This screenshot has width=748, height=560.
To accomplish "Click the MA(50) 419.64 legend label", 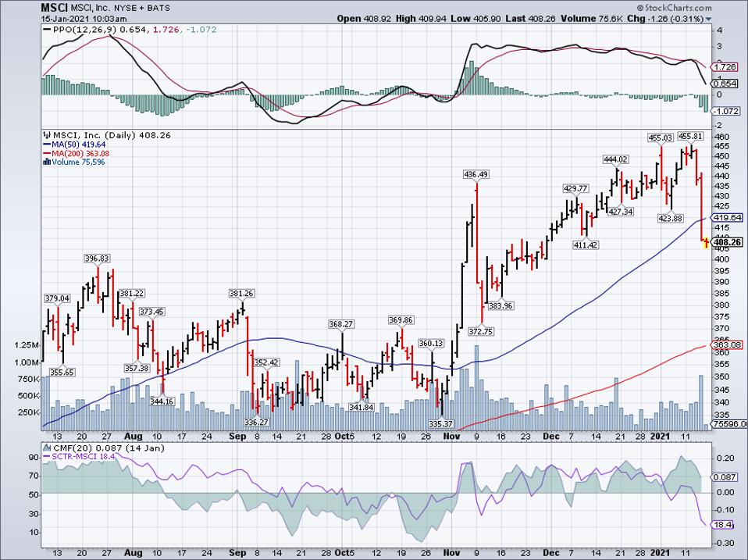I will pyautogui.click(x=79, y=144).
